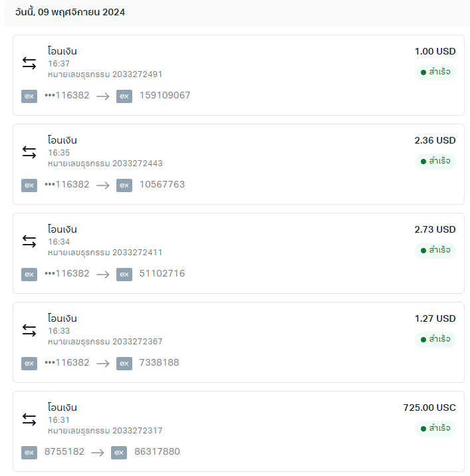Click the ex badge beside source account 8755182

click(x=29, y=453)
